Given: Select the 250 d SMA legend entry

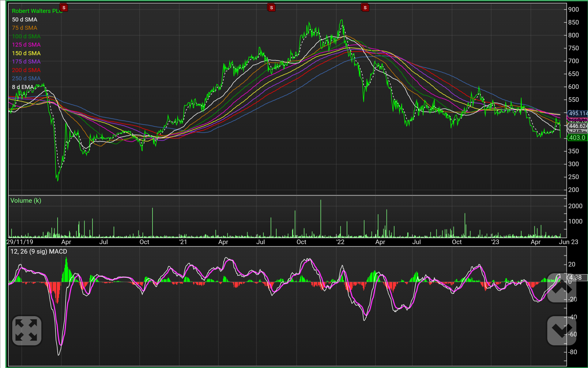Looking at the screenshot, I should [x=26, y=79].
